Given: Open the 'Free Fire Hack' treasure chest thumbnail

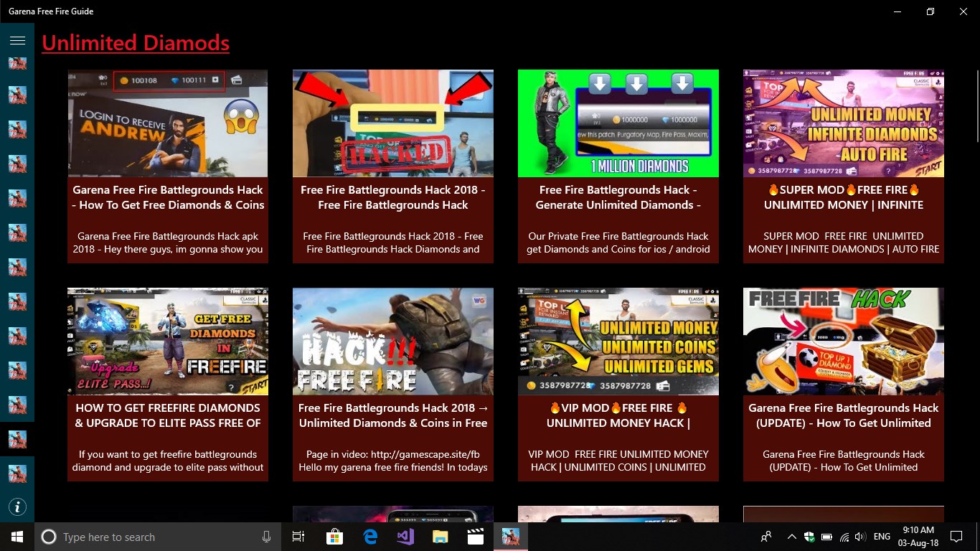Looking at the screenshot, I should tap(844, 342).
